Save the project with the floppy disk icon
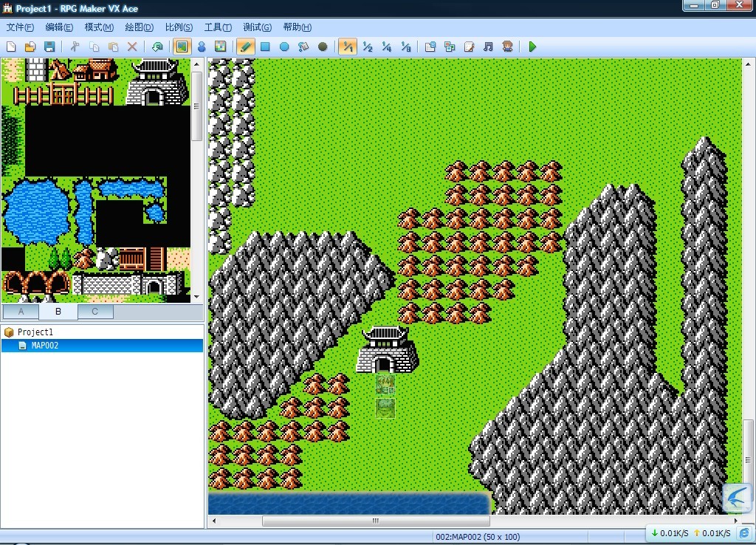This screenshot has width=756, height=545. click(49, 47)
